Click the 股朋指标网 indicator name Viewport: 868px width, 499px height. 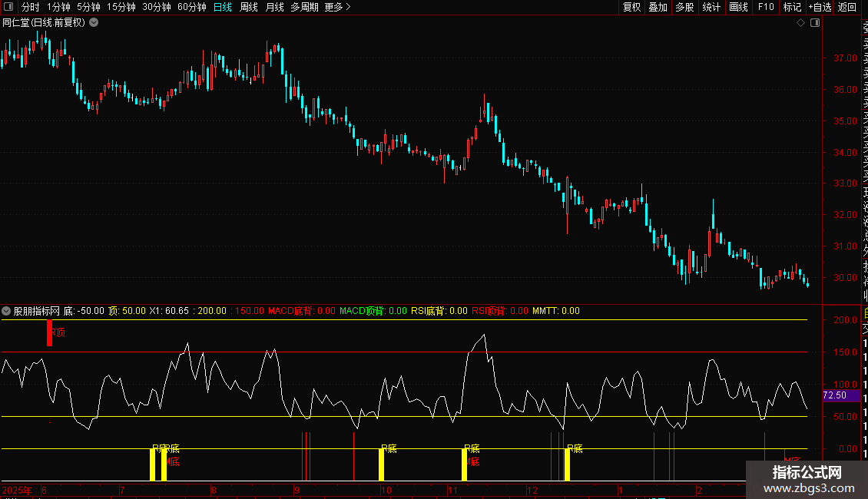pyautogui.click(x=37, y=311)
